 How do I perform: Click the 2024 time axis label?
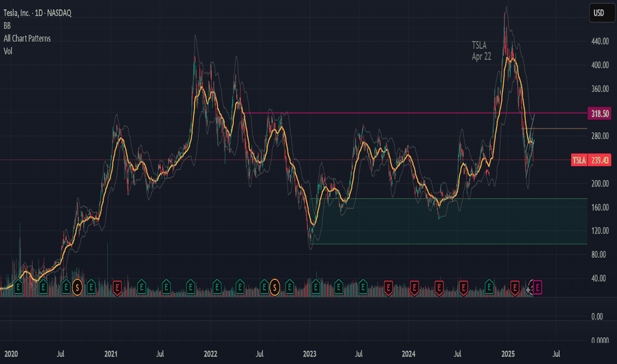pyautogui.click(x=409, y=354)
